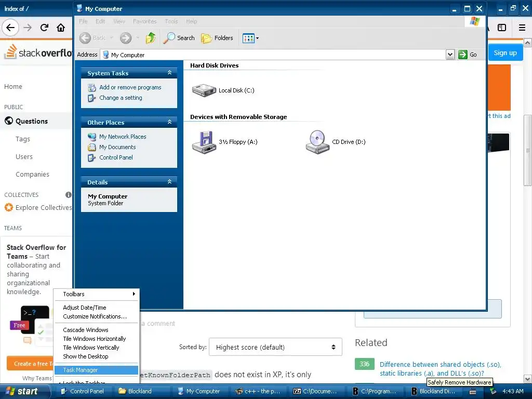
Task: Open the Tools menu
Action: click(x=171, y=21)
